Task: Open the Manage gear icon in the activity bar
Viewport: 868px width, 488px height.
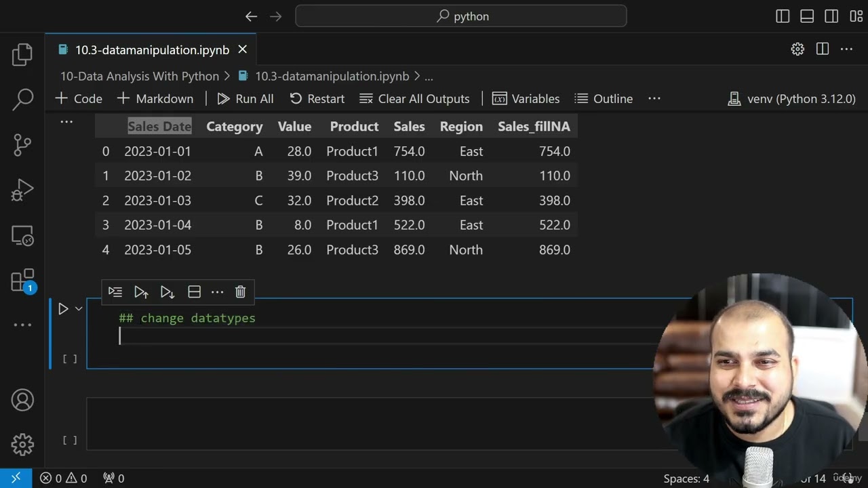Action: [22, 445]
